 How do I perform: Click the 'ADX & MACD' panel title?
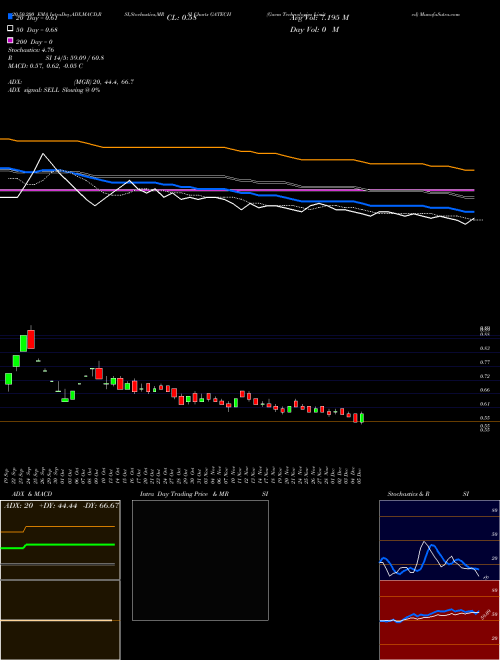(32, 494)
